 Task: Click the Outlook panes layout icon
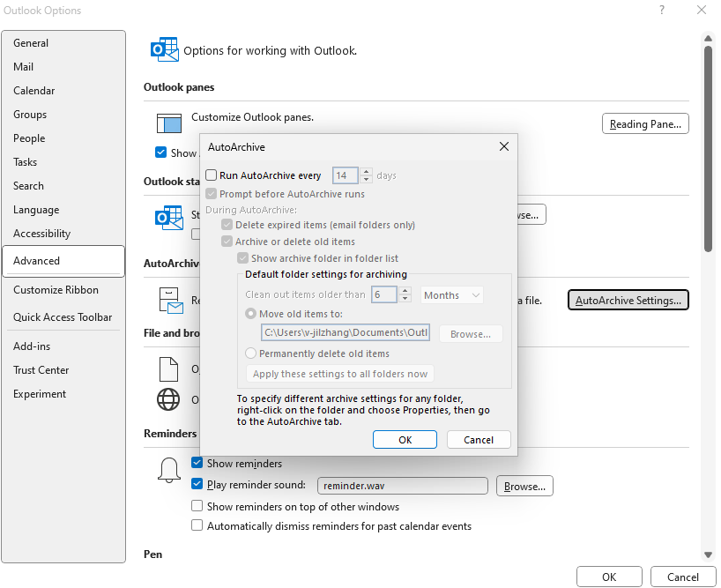[168, 123]
